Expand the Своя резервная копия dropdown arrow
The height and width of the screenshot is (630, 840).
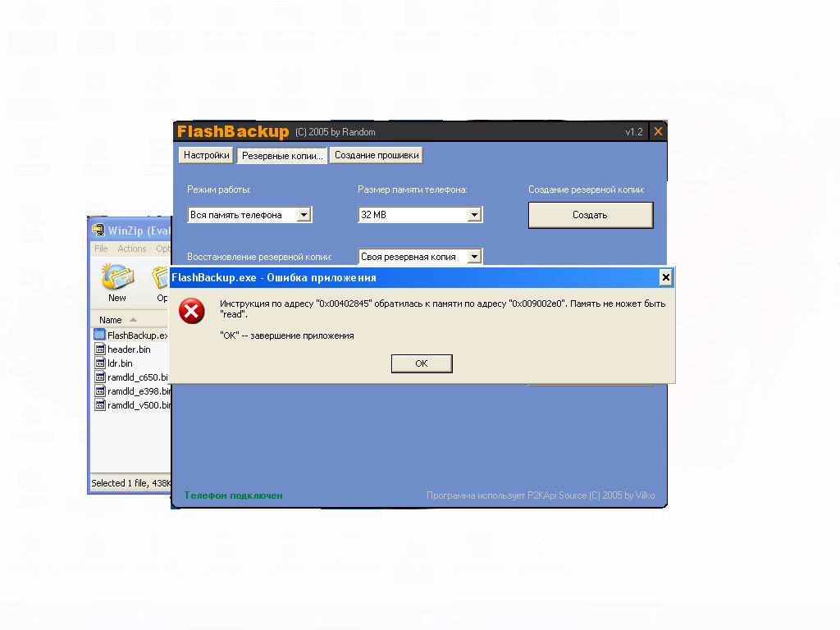pos(474,257)
